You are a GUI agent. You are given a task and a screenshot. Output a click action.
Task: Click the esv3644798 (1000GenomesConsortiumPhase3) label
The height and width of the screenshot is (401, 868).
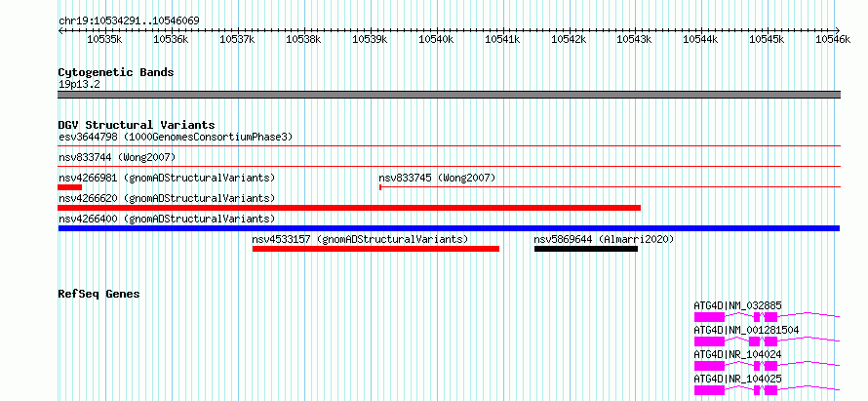(x=176, y=137)
